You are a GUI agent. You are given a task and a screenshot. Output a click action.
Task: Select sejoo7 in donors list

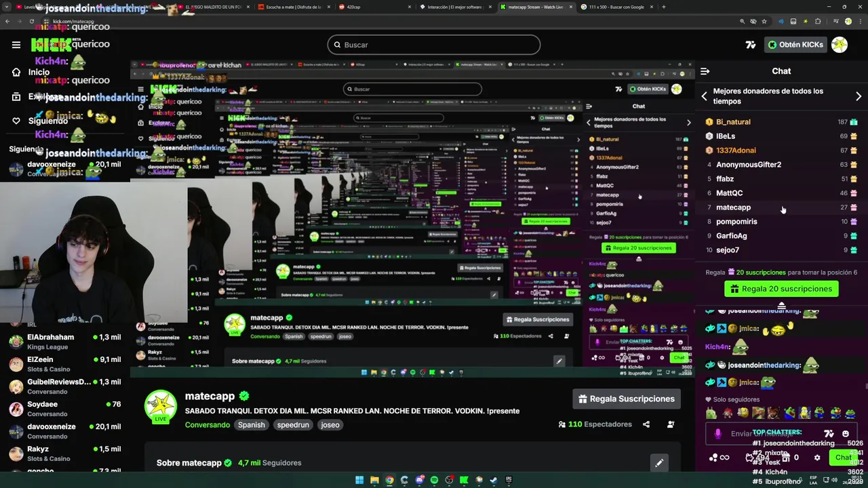(781, 250)
